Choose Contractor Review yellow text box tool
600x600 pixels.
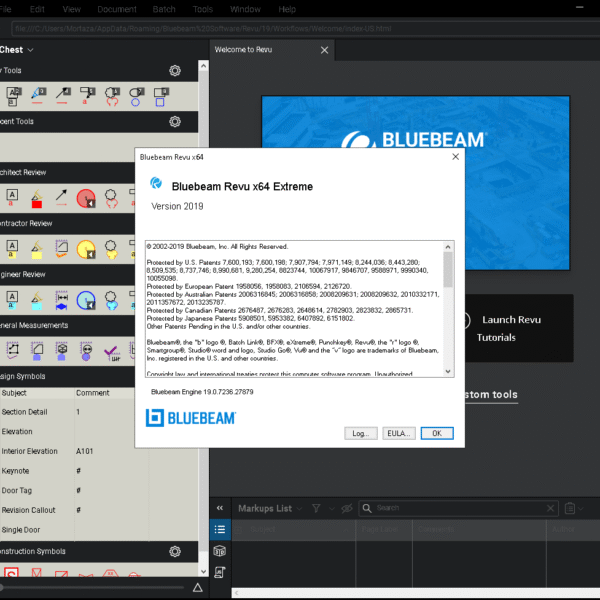pyautogui.click(x=12, y=249)
